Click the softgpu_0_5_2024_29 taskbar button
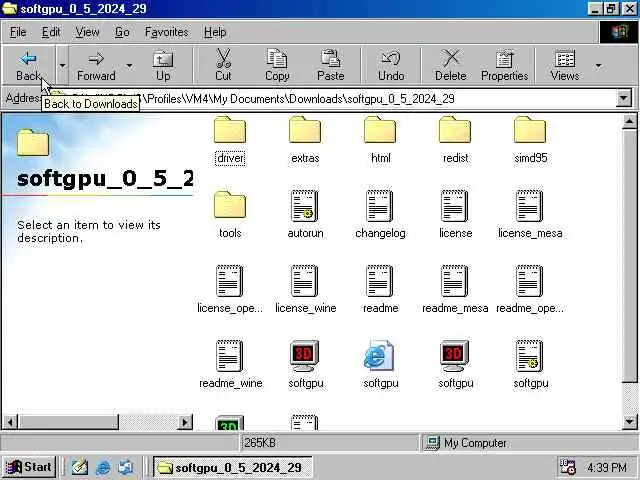This screenshot has height=480, width=640. coord(233,467)
